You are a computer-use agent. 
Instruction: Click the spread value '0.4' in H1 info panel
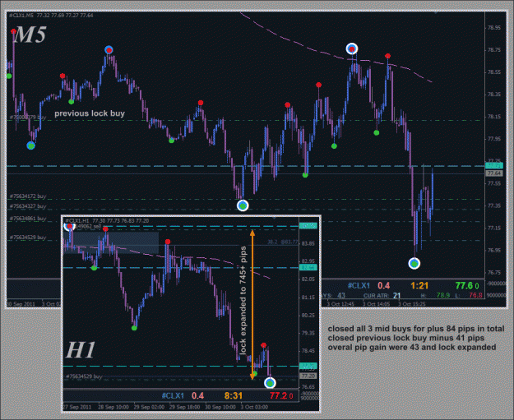click(x=197, y=396)
